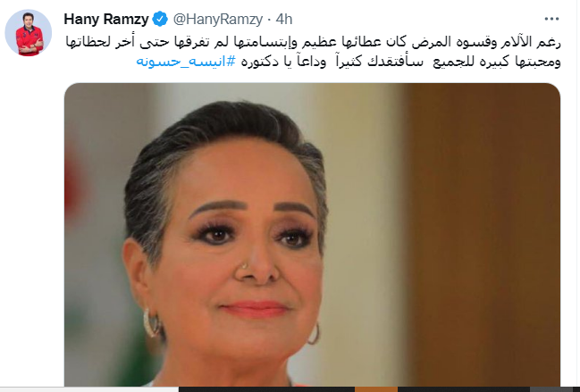Click the light gray strip at bottom left

[89, 389]
